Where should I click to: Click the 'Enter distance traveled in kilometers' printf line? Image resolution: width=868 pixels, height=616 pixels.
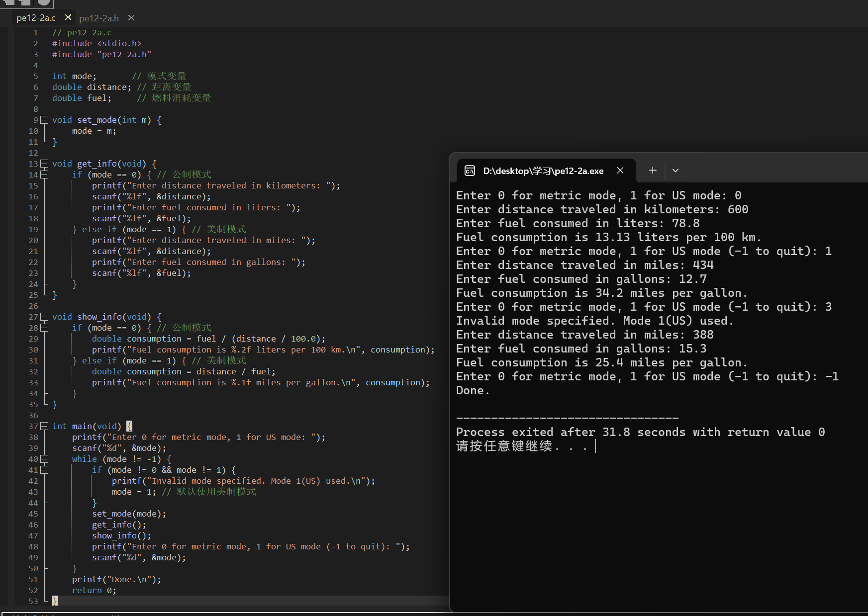(x=216, y=185)
